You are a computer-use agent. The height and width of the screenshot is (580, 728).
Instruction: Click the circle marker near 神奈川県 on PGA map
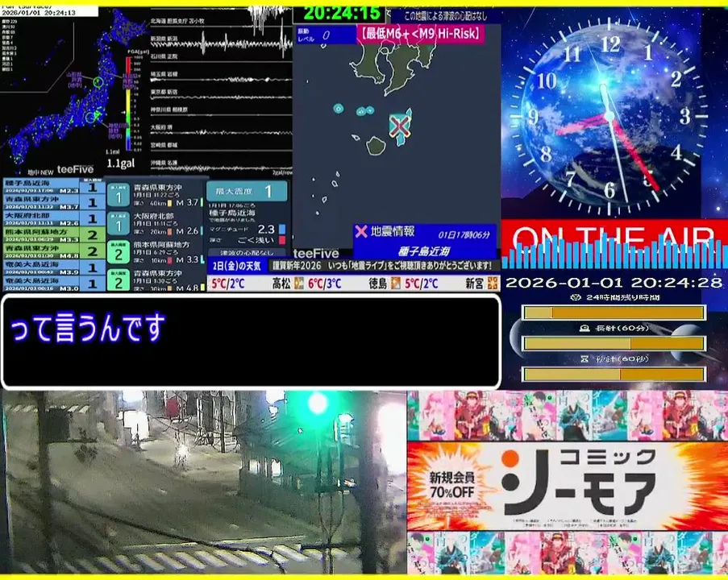pyautogui.click(x=90, y=117)
